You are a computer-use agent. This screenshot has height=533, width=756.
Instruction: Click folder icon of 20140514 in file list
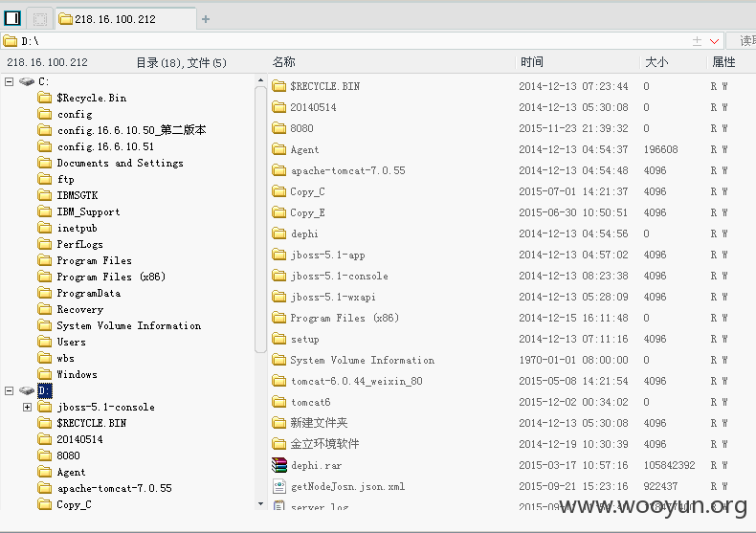pos(279,107)
